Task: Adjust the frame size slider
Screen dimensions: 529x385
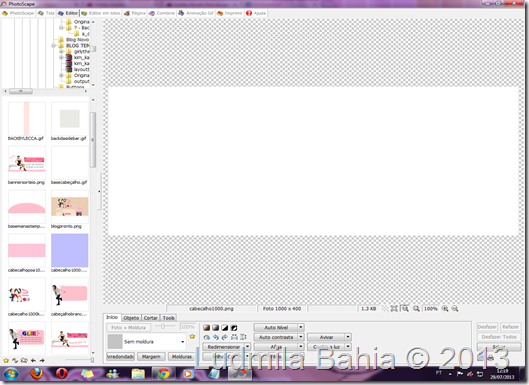Action: (x=163, y=326)
